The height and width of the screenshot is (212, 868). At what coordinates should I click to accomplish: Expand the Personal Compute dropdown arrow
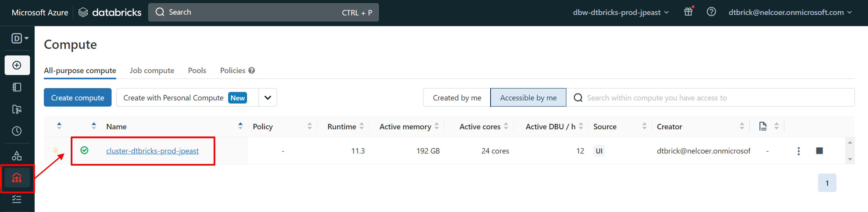268,98
